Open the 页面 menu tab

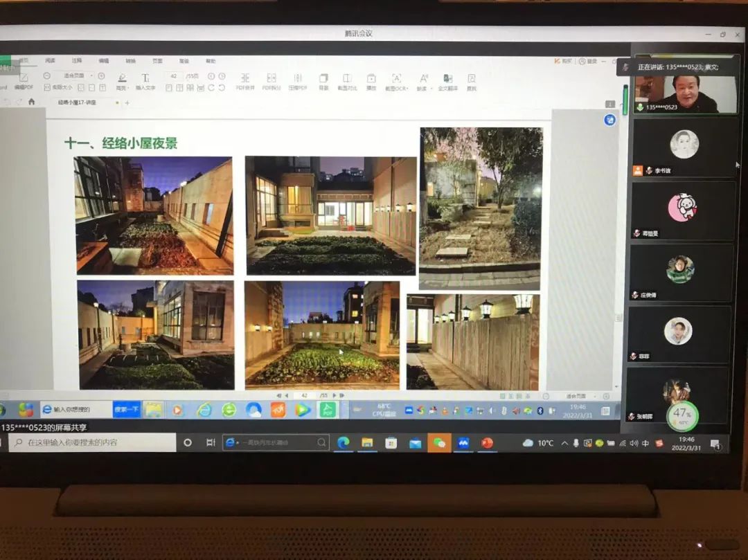tap(157, 61)
